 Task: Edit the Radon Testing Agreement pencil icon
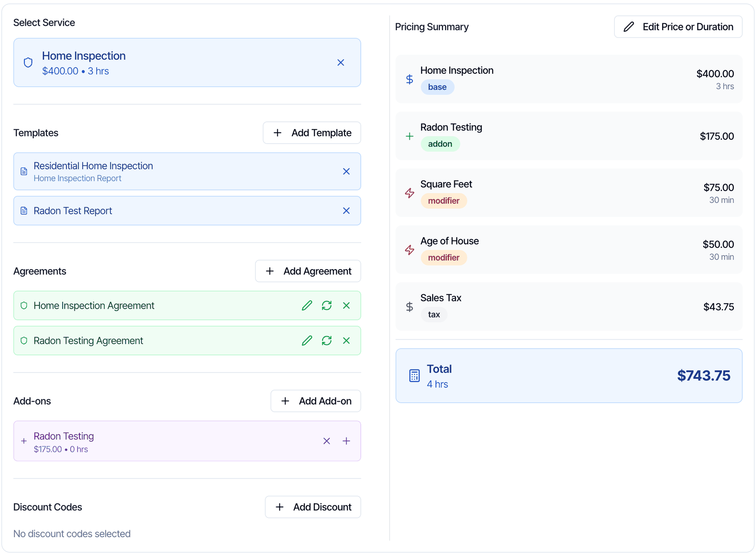(307, 341)
